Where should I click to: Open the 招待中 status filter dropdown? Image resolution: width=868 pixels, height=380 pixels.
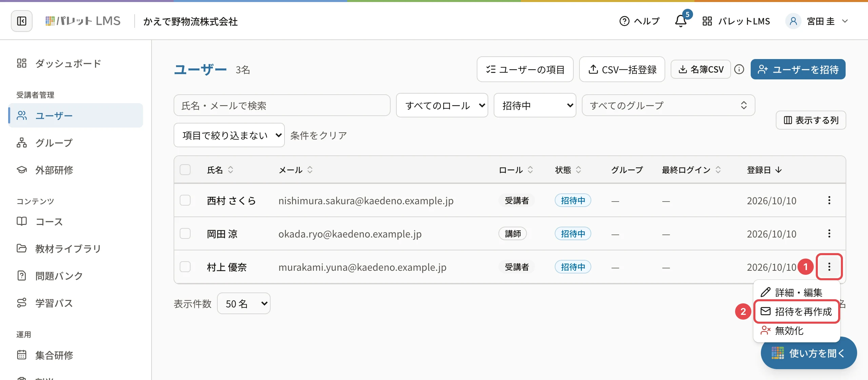535,106
